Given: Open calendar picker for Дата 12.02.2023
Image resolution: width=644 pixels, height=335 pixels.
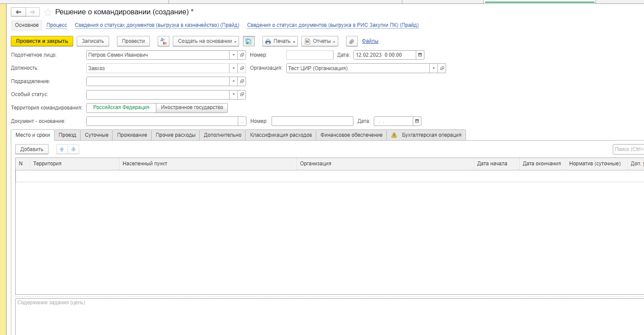Looking at the screenshot, I should click(x=420, y=55).
